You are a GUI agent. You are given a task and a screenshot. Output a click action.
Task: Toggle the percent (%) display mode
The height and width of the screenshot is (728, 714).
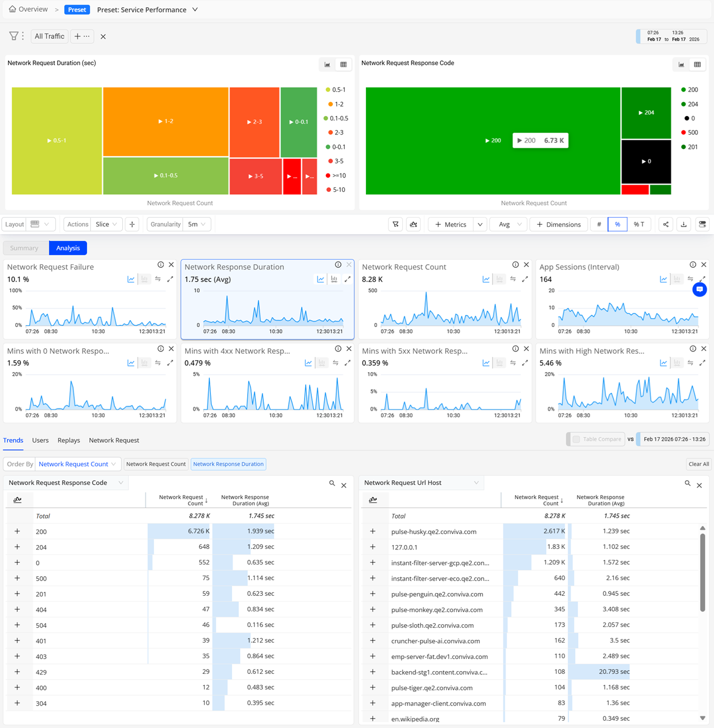pyautogui.click(x=617, y=224)
